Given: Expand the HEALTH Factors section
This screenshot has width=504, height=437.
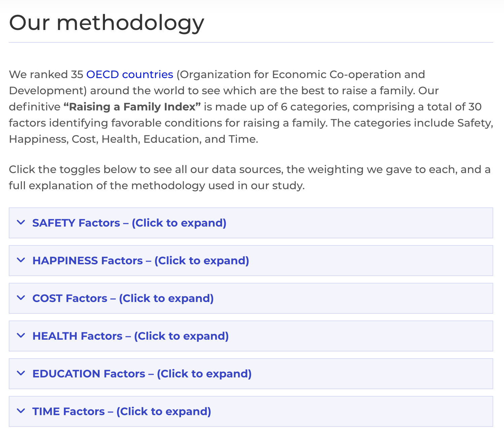Looking at the screenshot, I should [130, 336].
